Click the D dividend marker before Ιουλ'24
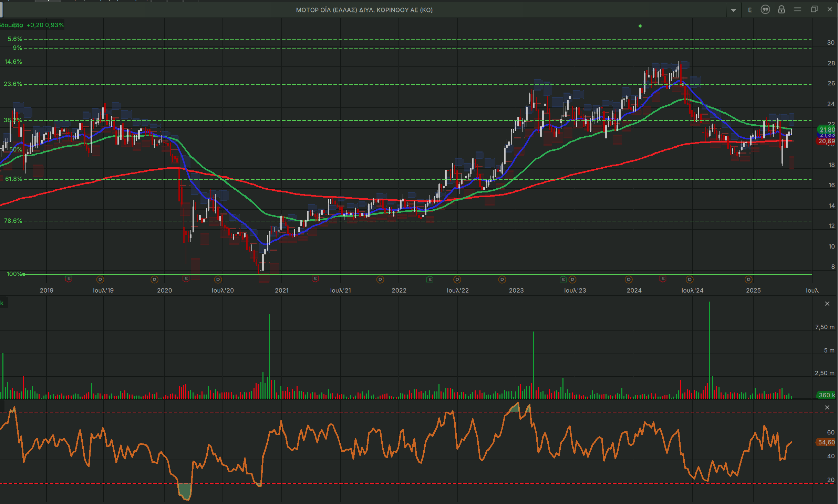Image resolution: width=838 pixels, height=504 pixels. coord(690,280)
